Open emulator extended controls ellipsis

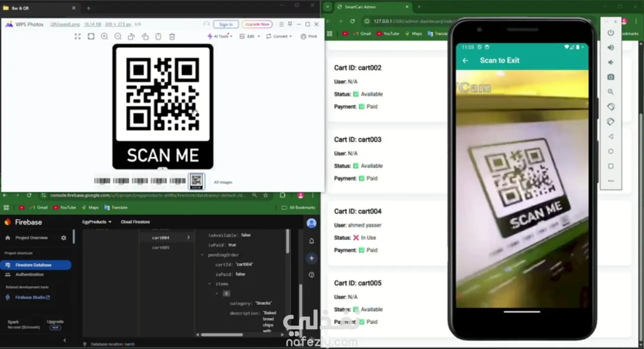point(611,181)
